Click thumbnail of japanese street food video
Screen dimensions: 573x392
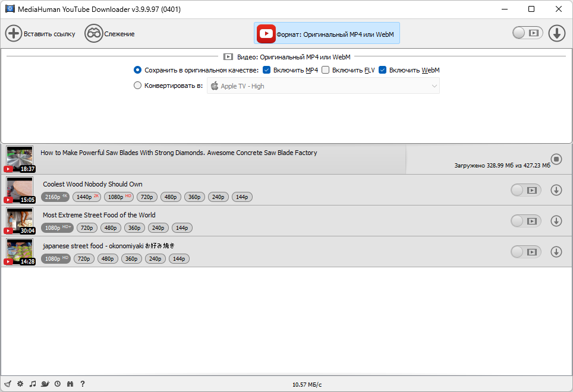(20, 252)
